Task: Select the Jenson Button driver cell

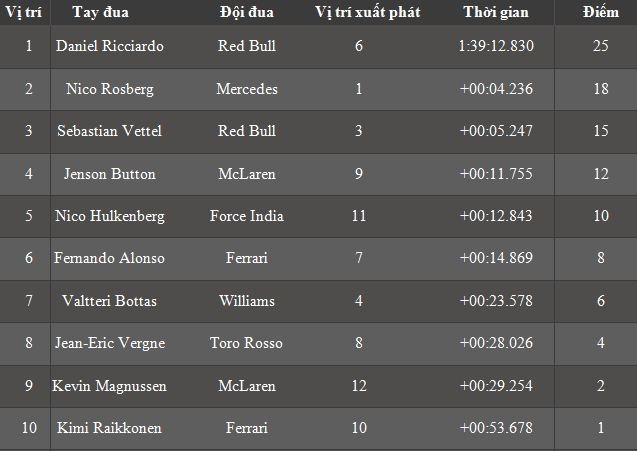Action: (x=110, y=174)
